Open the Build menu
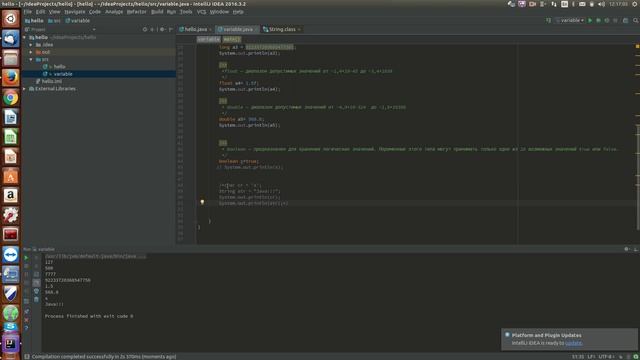Viewport: 640px width, 360px height. [x=157, y=12]
